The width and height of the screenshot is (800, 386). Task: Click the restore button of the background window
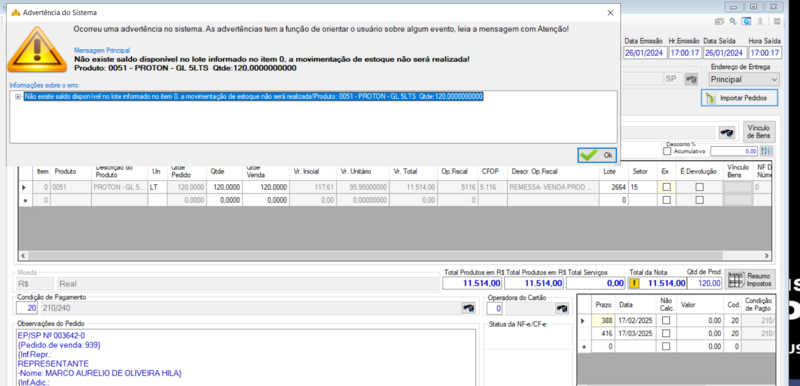click(x=754, y=7)
